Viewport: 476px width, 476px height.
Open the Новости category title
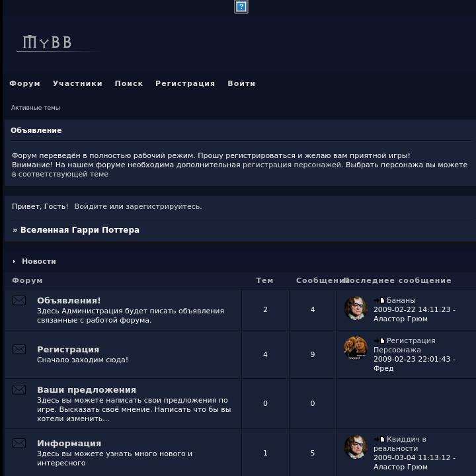point(39,261)
